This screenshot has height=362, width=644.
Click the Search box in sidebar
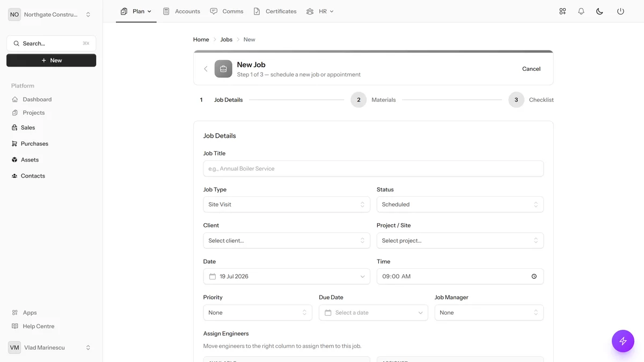(x=51, y=43)
